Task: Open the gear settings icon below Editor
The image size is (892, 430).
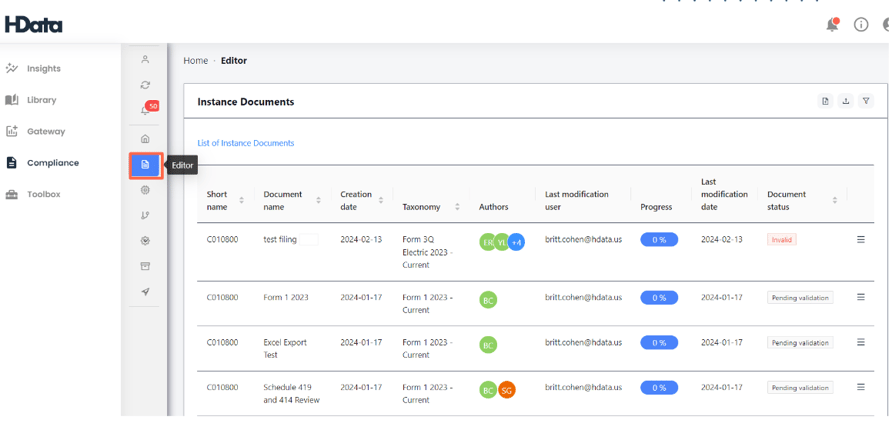Action: point(145,191)
